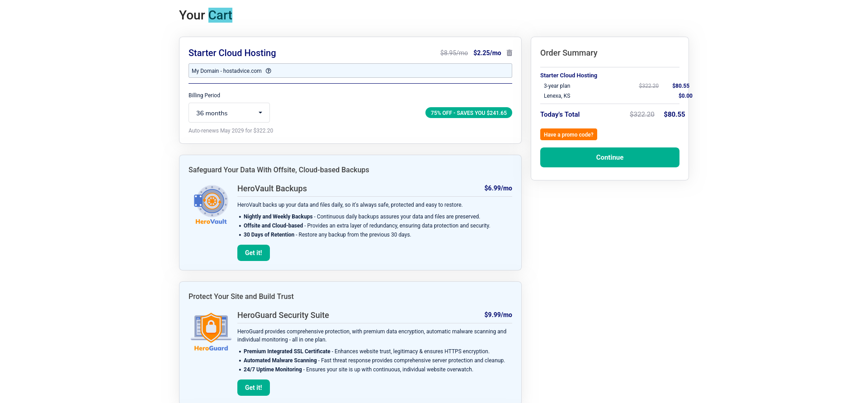The height and width of the screenshot is (403, 868).
Task: Open the domain help question-mark icon
Action: click(x=269, y=71)
